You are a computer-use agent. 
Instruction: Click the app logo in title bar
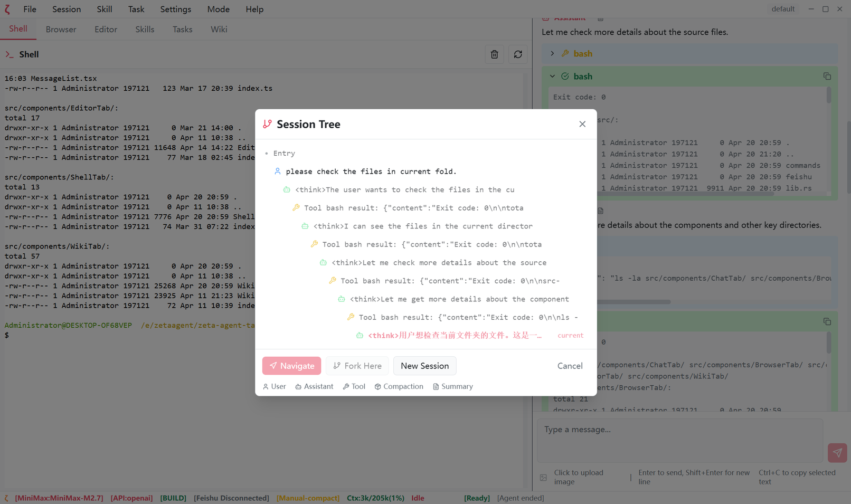[x=7, y=9]
